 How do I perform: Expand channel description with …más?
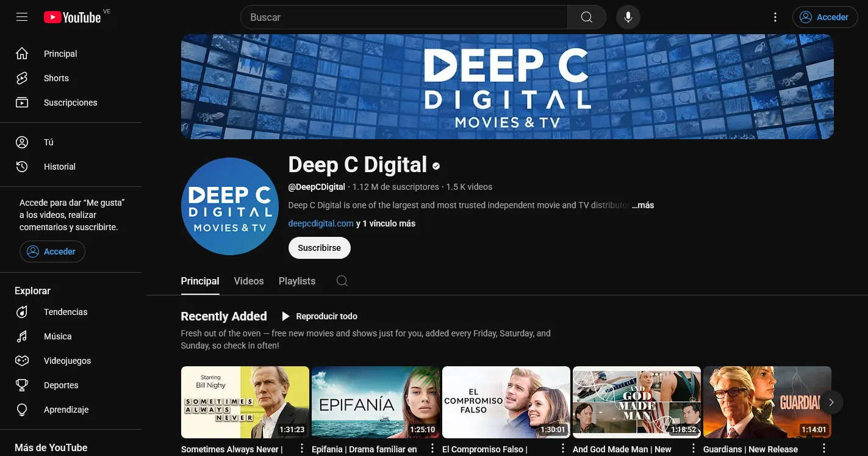[643, 205]
